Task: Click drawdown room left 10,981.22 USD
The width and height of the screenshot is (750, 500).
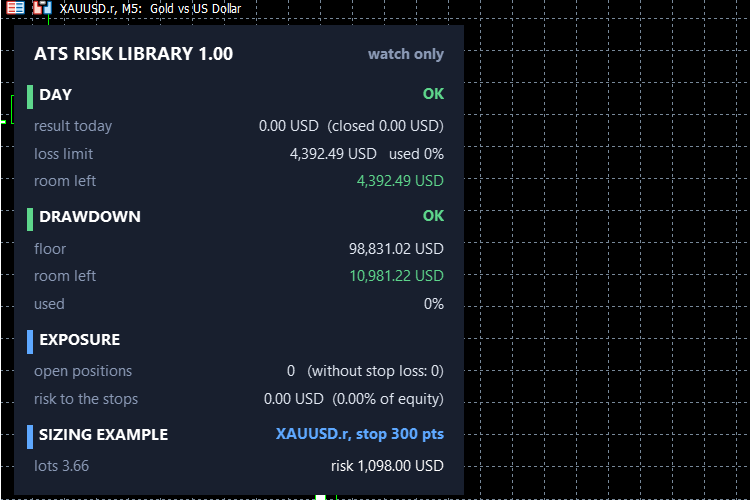Action: 397,276
